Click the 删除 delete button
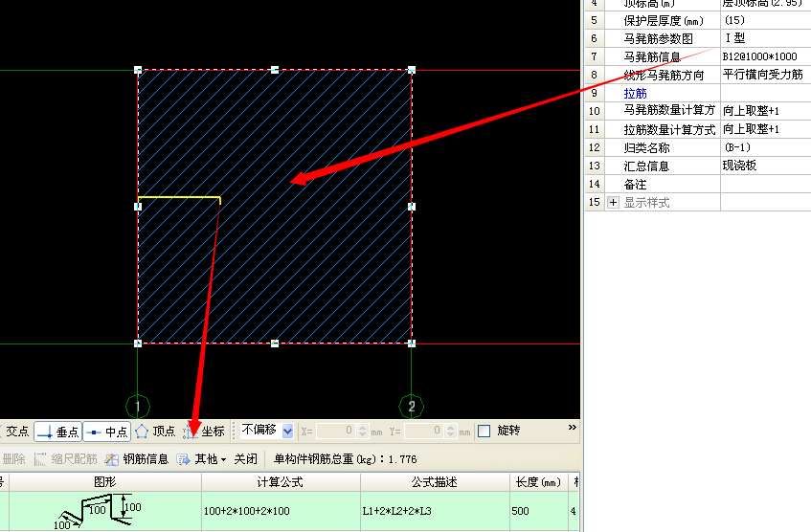This screenshot has height=532, width=811. [x=13, y=459]
